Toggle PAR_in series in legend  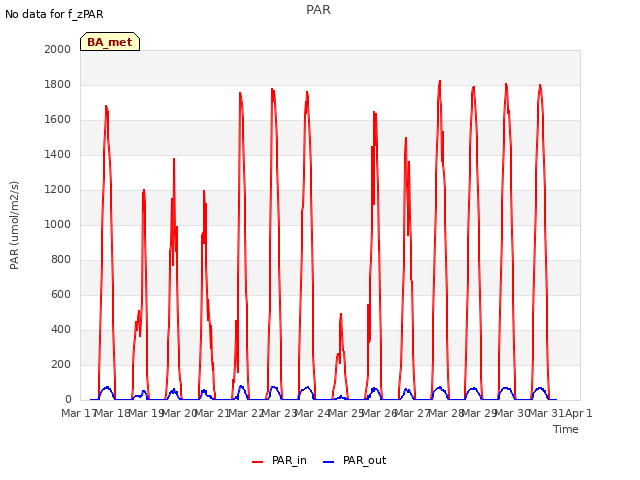tap(280, 461)
